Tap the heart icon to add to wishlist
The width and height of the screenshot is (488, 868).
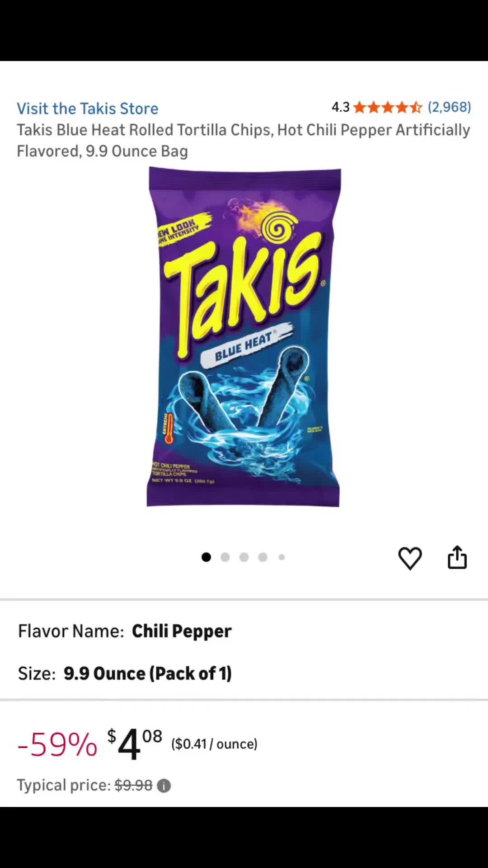[x=410, y=558]
